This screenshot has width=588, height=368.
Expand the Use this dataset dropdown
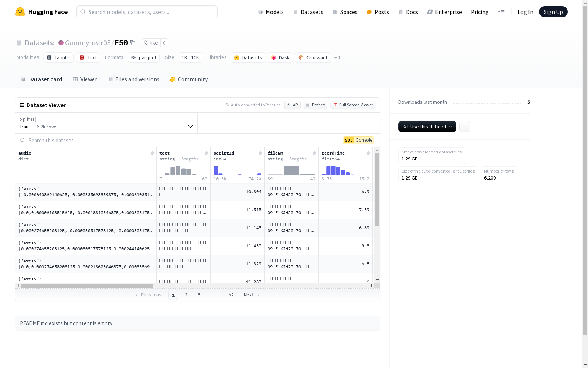[x=427, y=127]
